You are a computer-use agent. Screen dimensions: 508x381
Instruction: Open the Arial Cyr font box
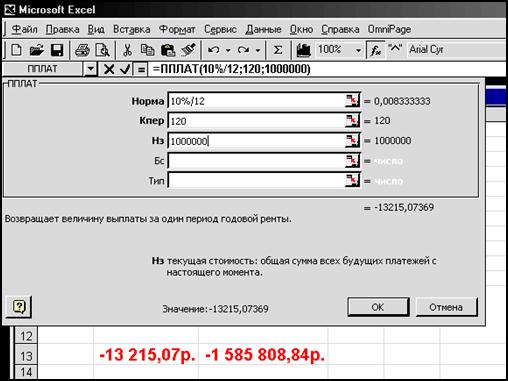tap(457, 50)
